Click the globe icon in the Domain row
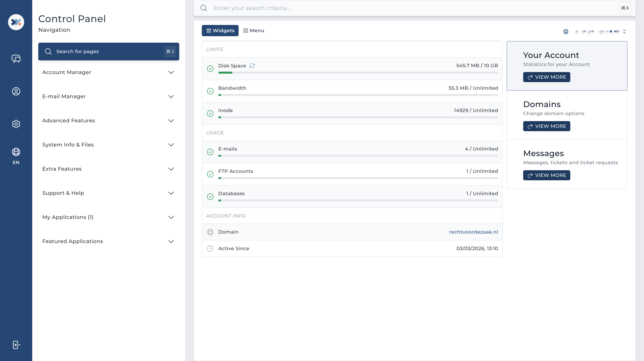The image size is (644, 361). coord(210,232)
